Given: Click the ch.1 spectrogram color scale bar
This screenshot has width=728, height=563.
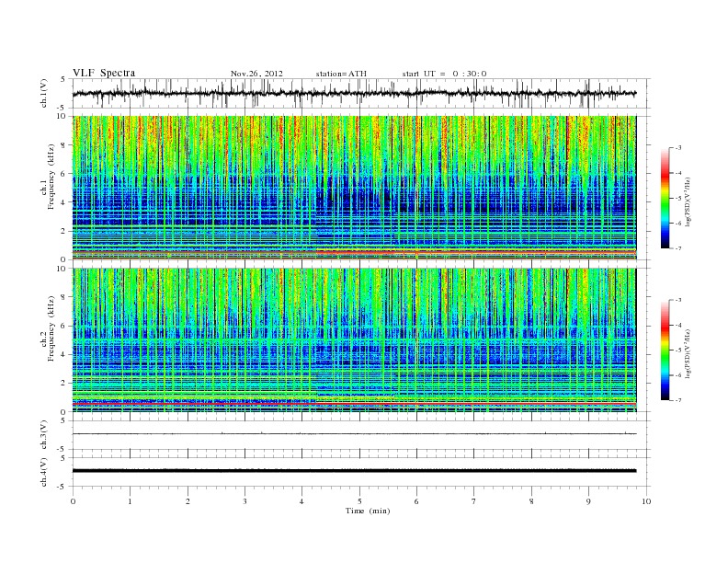Looking at the screenshot, I should coord(665,199).
